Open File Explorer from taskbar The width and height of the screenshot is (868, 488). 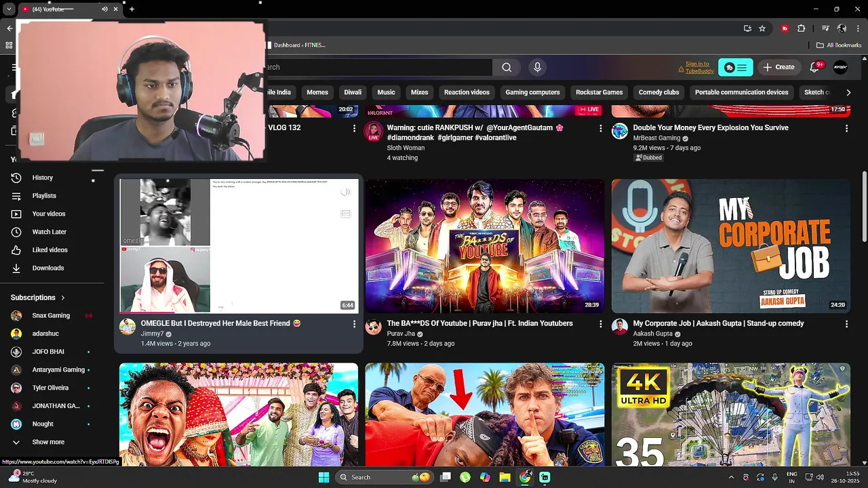pyautogui.click(x=505, y=477)
